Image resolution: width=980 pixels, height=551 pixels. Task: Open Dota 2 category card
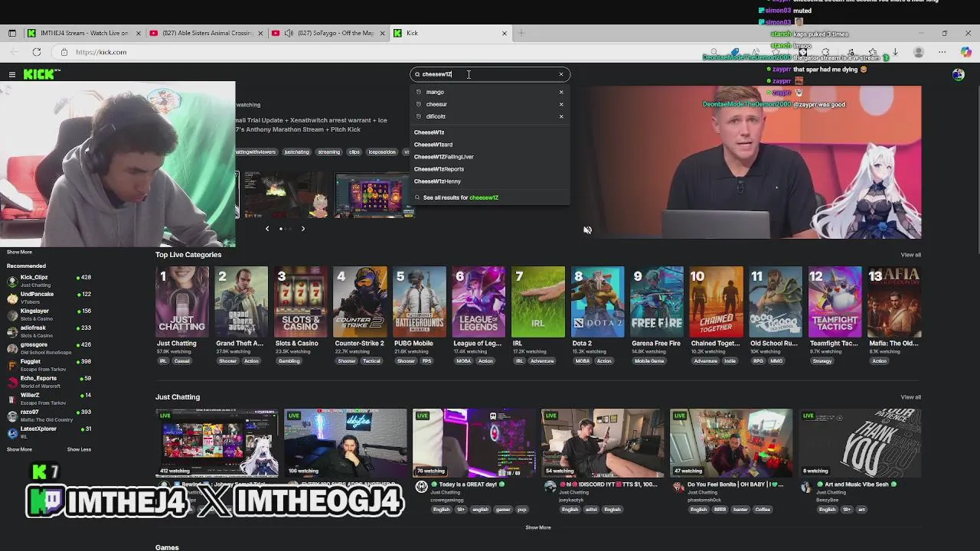click(x=597, y=302)
